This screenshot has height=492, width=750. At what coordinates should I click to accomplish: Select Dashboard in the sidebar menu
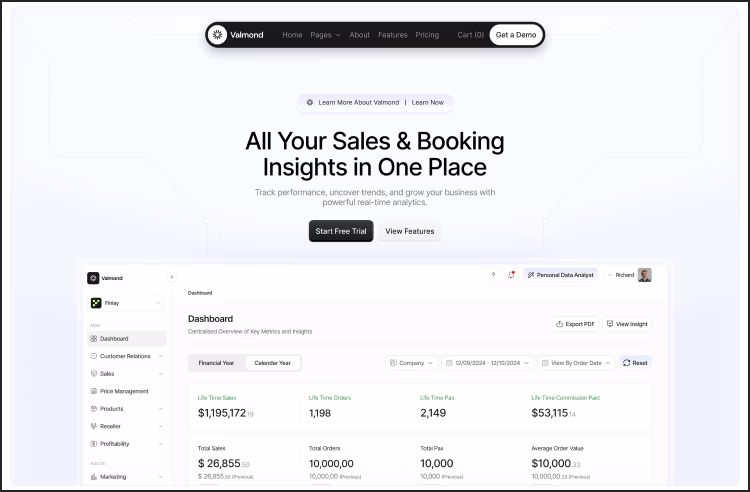(127, 339)
